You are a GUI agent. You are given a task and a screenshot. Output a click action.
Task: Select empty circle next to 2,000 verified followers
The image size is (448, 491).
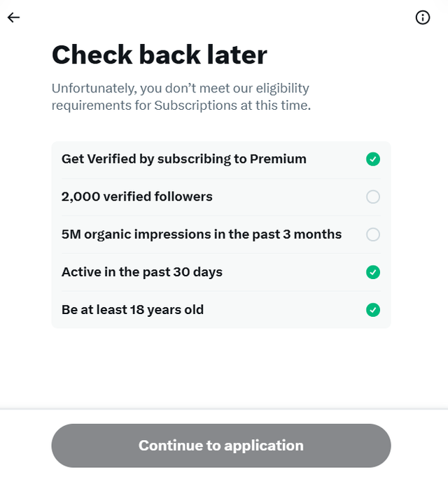point(373,197)
